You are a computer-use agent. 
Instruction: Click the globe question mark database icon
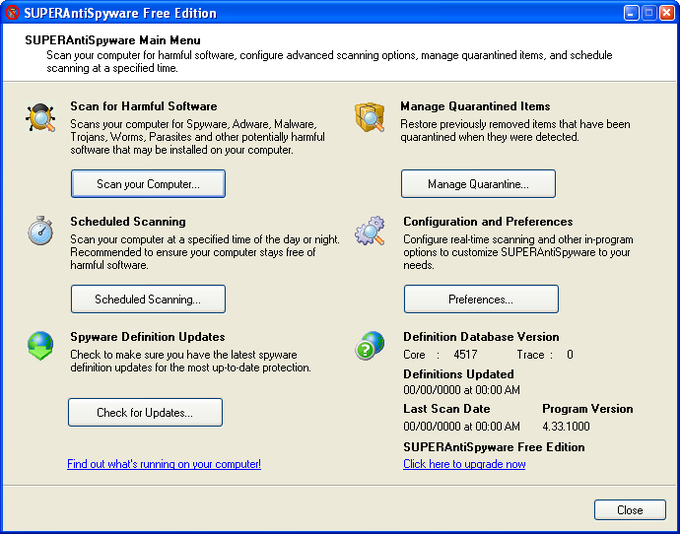click(370, 345)
